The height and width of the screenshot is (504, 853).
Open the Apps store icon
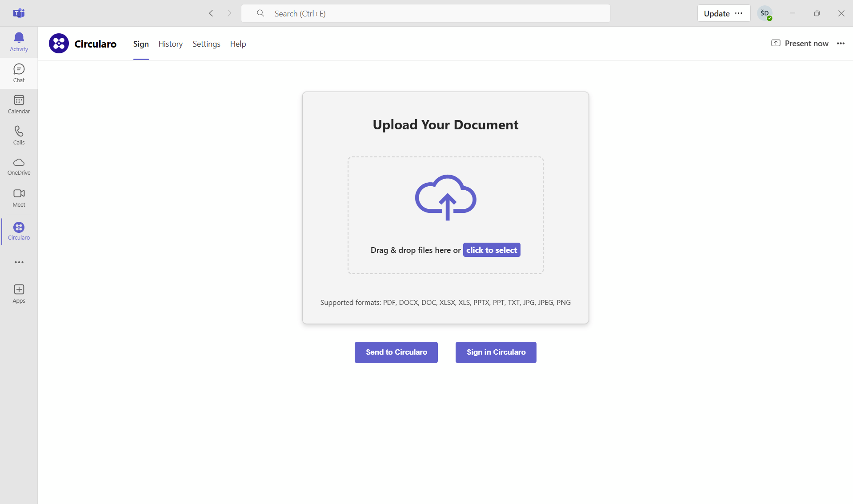(x=19, y=294)
